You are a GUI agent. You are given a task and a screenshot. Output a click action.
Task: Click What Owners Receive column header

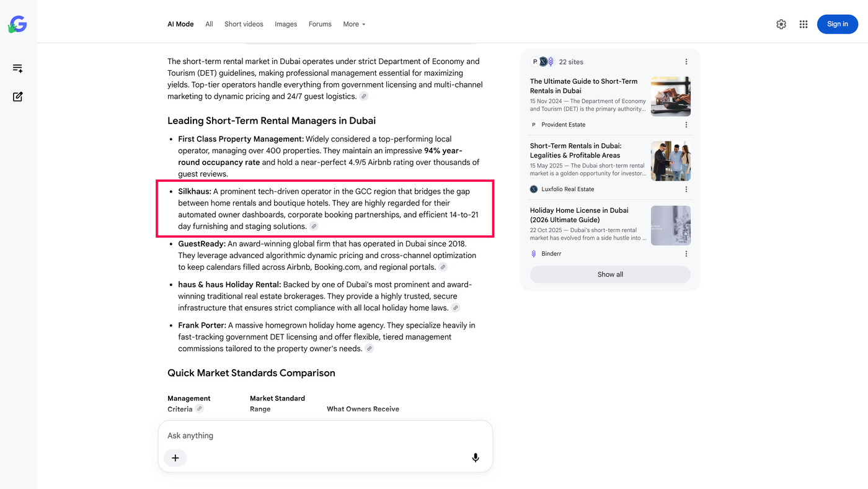363,409
